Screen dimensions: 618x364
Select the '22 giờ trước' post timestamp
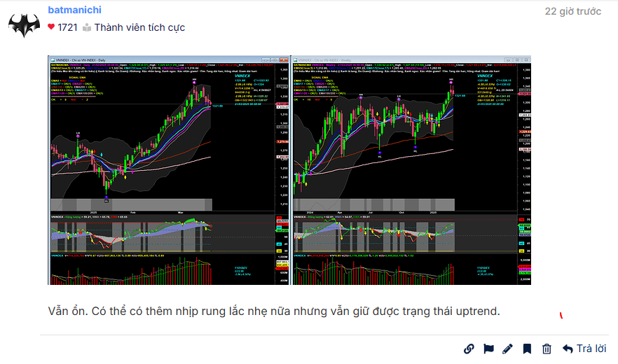pos(572,11)
